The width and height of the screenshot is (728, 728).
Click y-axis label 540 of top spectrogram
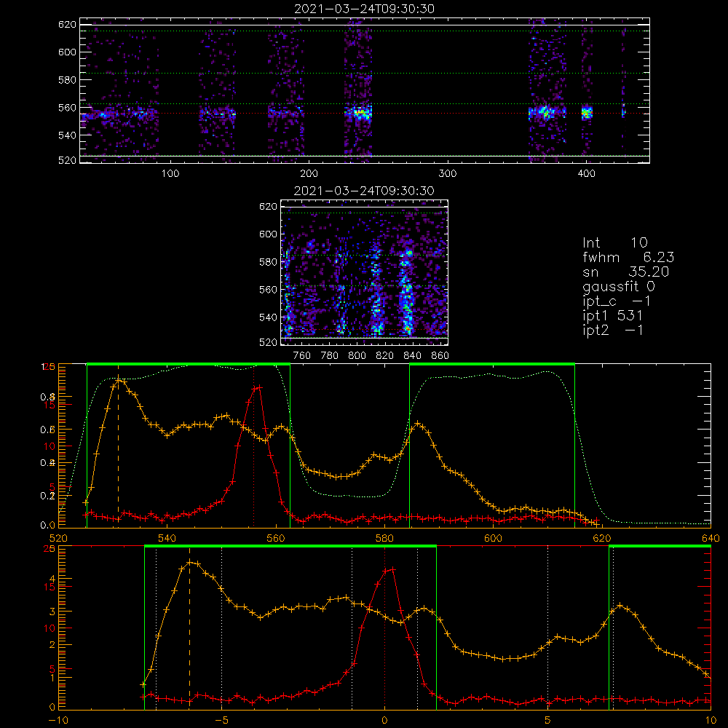click(67, 135)
